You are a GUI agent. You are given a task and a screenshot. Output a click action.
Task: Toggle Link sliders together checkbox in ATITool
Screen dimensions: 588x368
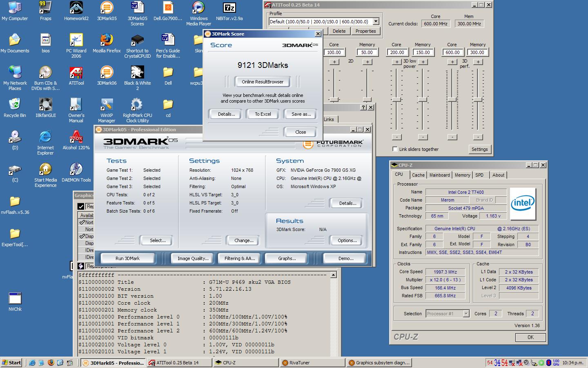click(395, 149)
